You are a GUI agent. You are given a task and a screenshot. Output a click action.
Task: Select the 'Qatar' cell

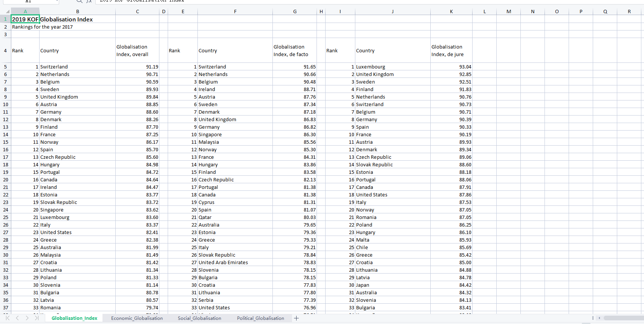pos(235,217)
